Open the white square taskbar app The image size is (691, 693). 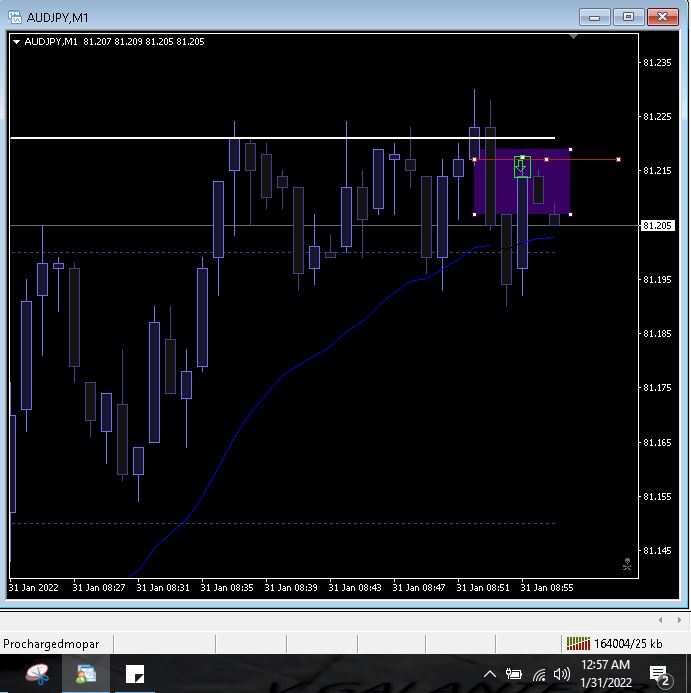135,674
